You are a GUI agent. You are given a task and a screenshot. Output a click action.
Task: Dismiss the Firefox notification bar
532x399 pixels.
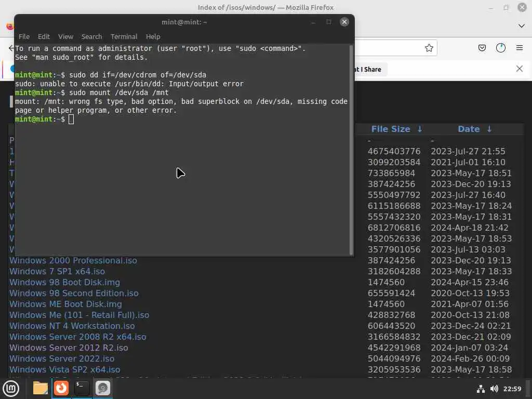coord(520,69)
